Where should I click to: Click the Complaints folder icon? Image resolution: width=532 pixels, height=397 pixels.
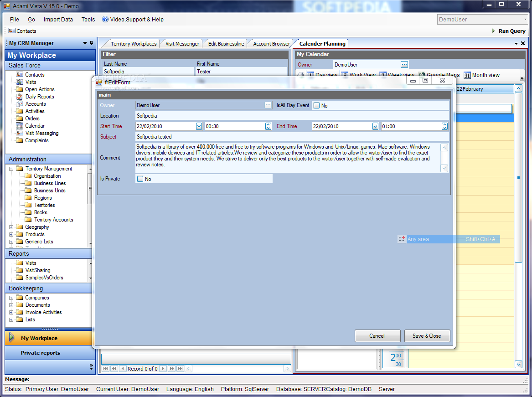tap(20, 140)
